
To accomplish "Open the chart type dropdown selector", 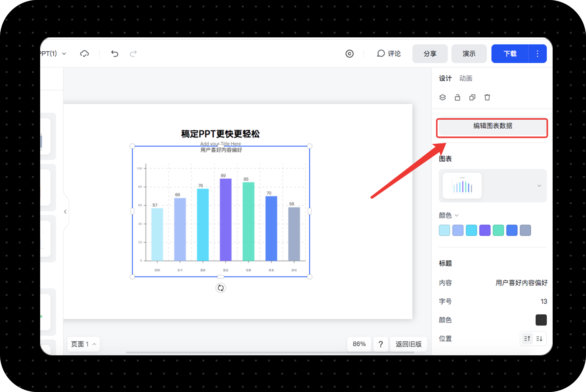I will (493, 186).
